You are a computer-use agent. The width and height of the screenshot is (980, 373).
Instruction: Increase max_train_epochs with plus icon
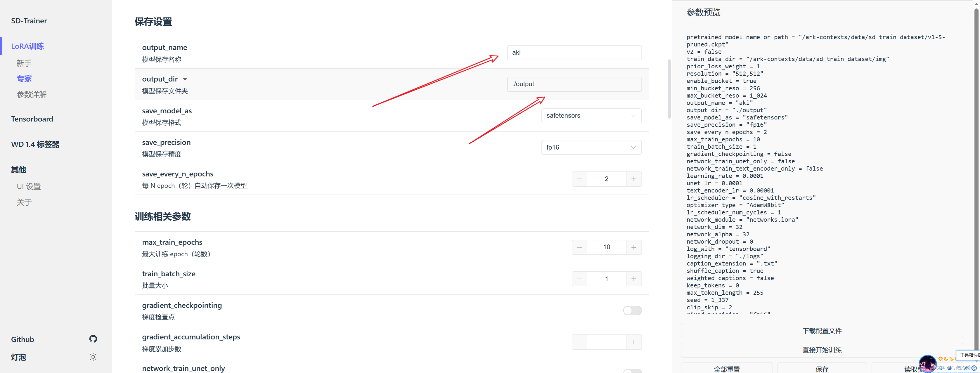click(634, 247)
